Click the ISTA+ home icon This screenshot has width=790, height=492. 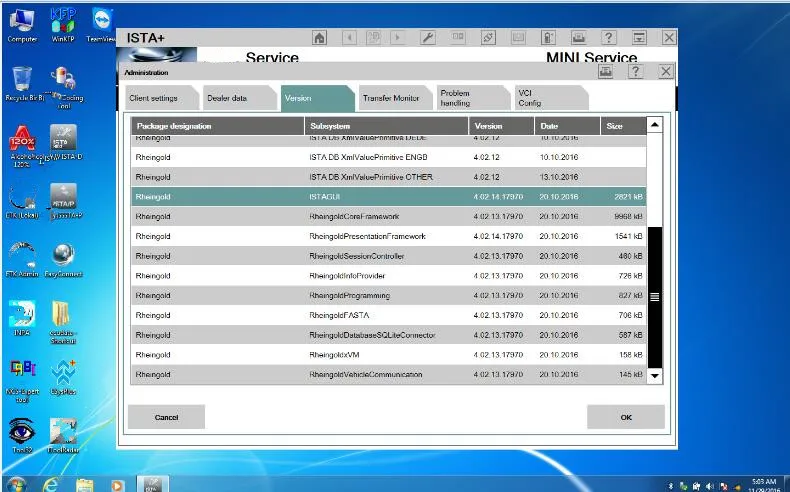(x=319, y=38)
